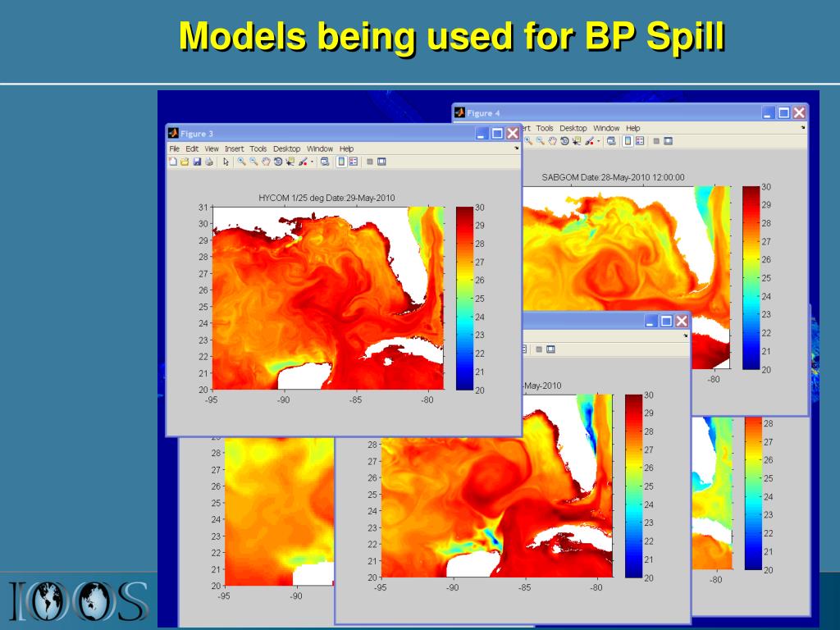The image size is (840, 630).
Task: Select Pan hand tool in Figure 3 toolbar
Action: [x=266, y=162]
